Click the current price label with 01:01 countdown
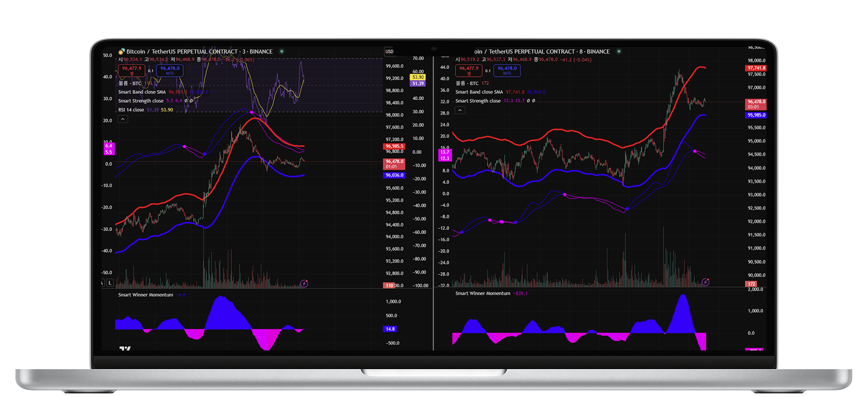 (395, 163)
